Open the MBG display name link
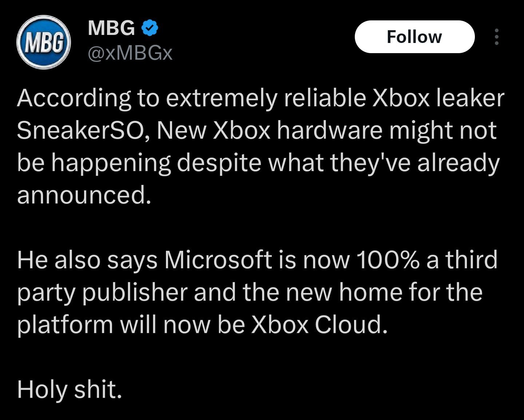Image resolution: width=524 pixels, height=420 pixels. (x=111, y=28)
